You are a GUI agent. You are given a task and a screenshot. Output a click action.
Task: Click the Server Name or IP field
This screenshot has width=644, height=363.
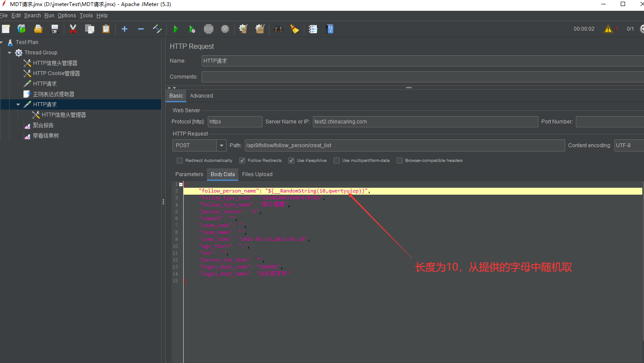(425, 122)
